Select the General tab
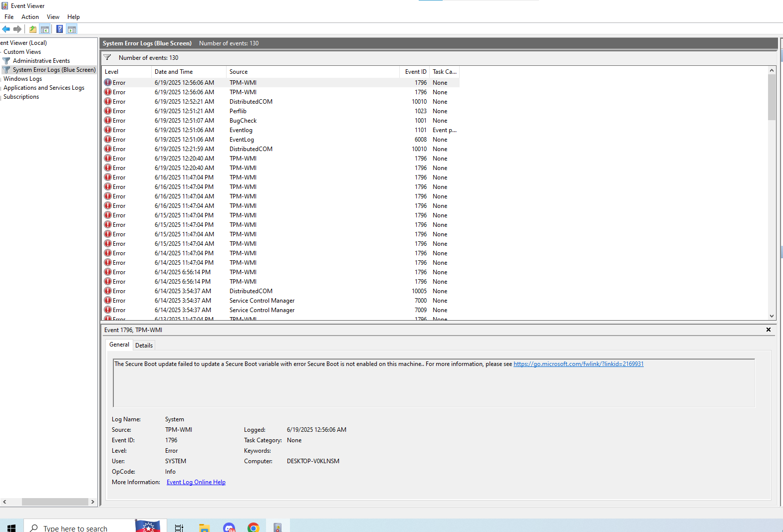The width and height of the screenshot is (783, 532). (x=119, y=345)
